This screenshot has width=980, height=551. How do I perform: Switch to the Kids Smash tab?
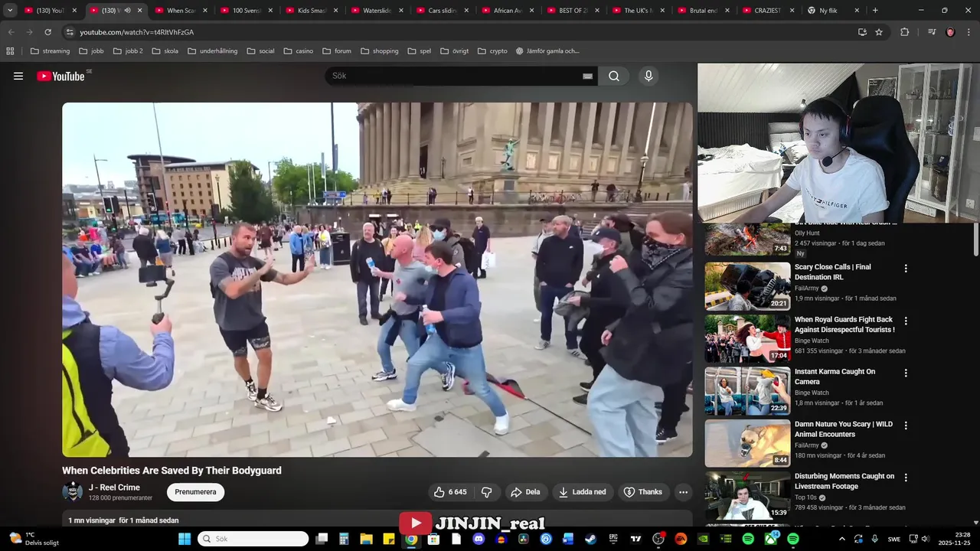point(312,11)
